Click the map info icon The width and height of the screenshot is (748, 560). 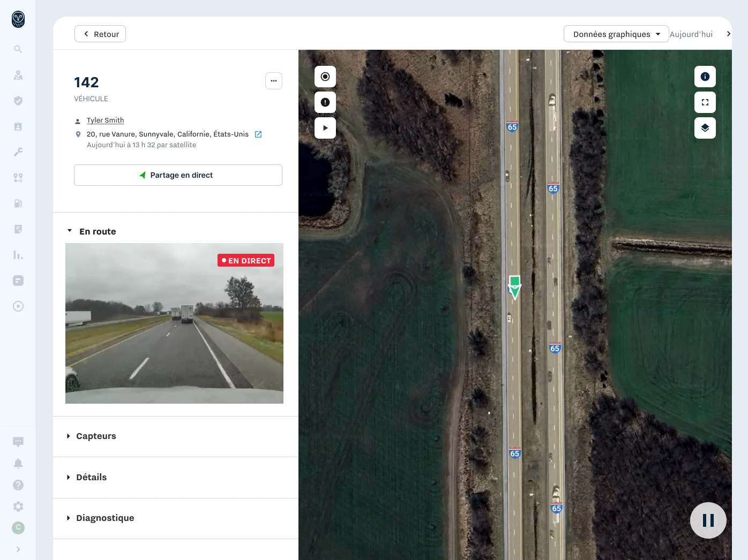705,76
